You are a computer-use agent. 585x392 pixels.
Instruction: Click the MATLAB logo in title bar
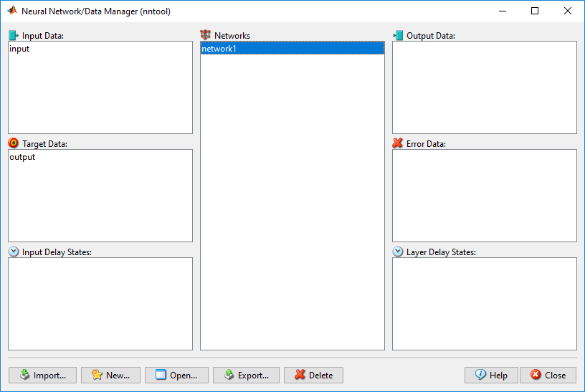[12, 11]
